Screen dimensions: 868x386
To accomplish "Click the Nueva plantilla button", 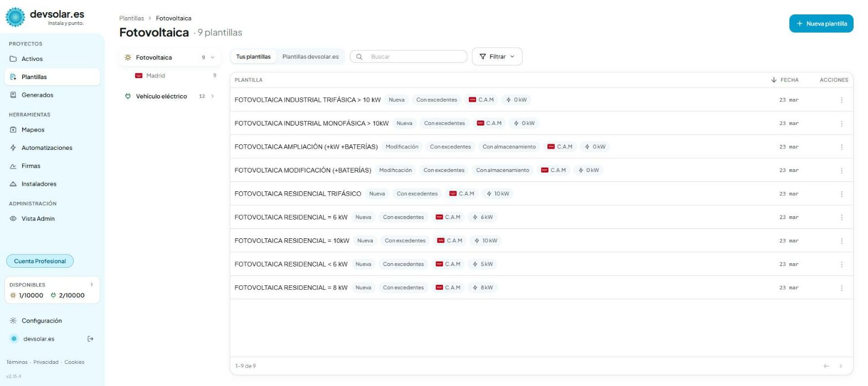I will click(821, 24).
